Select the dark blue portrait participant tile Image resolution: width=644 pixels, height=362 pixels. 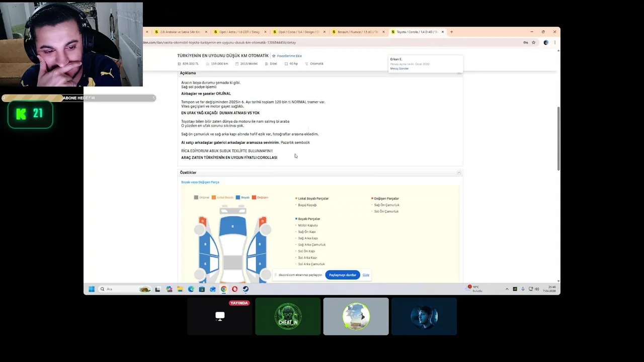tap(424, 316)
